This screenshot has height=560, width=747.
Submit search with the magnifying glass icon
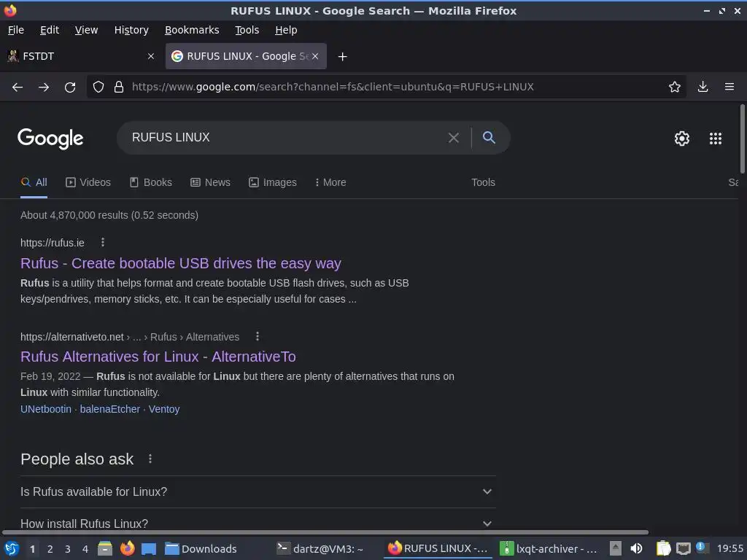click(x=489, y=138)
